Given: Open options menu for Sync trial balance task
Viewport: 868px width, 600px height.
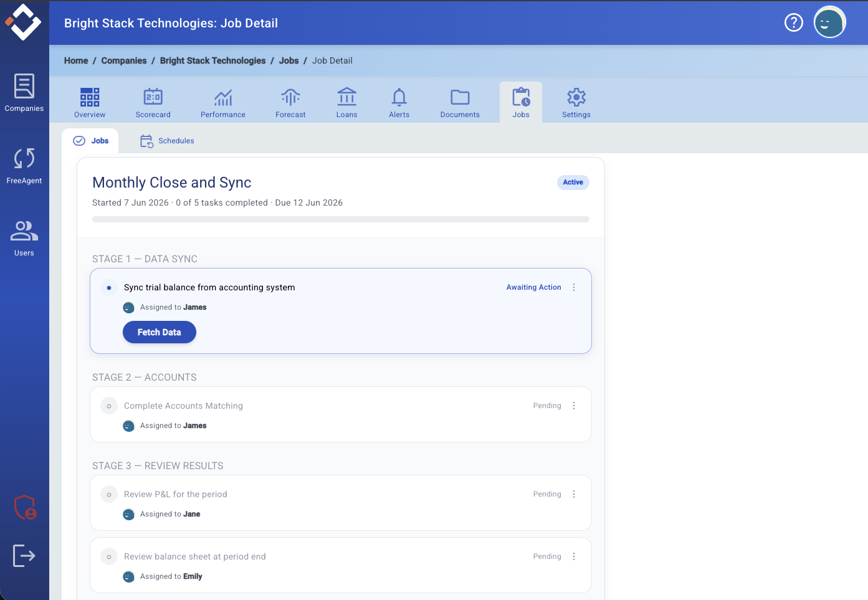Looking at the screenshot, I should (574, 287).
